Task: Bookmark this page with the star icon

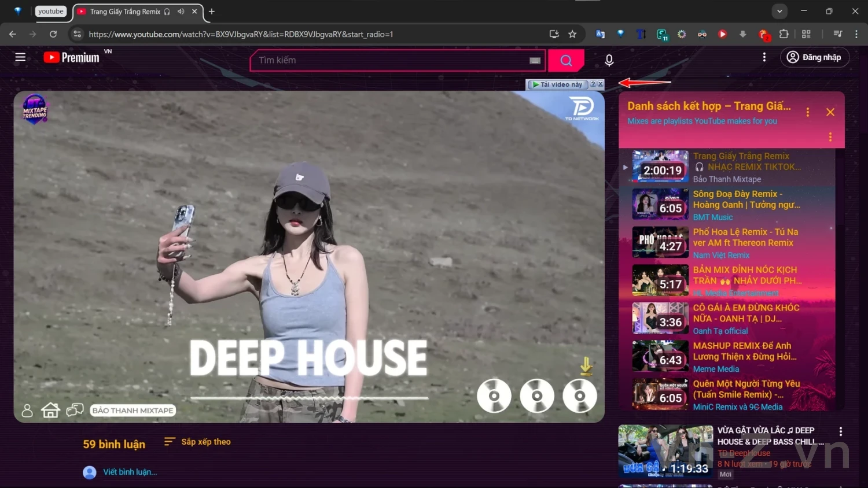Action: tap(572, 34)
